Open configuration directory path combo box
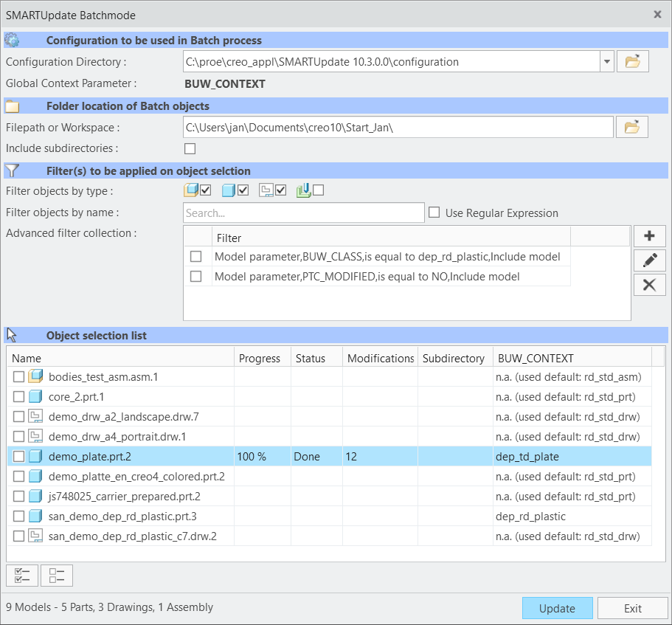 (391, 62)
